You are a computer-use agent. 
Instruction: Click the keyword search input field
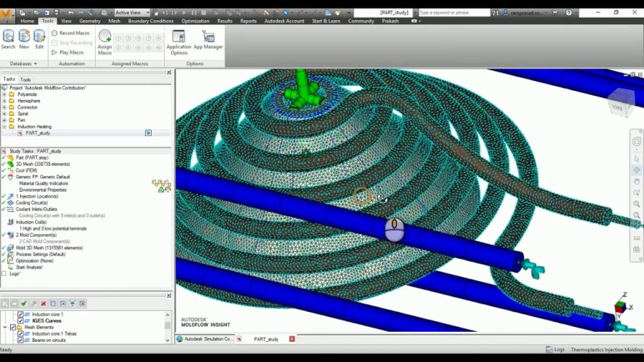pyautogui.click(x=454, y=13)
